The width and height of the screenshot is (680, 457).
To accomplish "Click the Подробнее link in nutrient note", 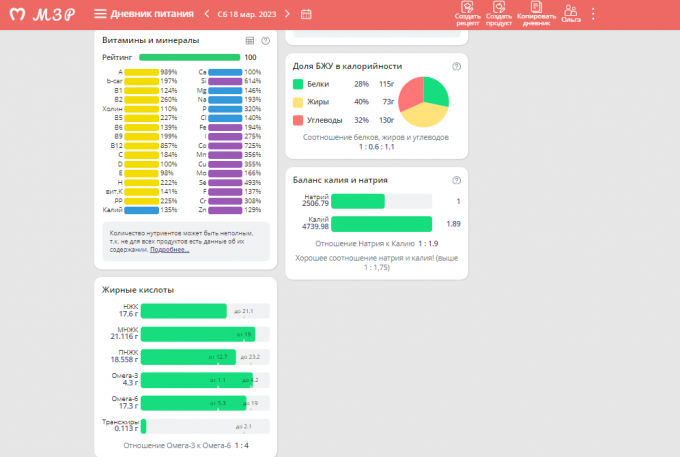I will coord(166,251).
